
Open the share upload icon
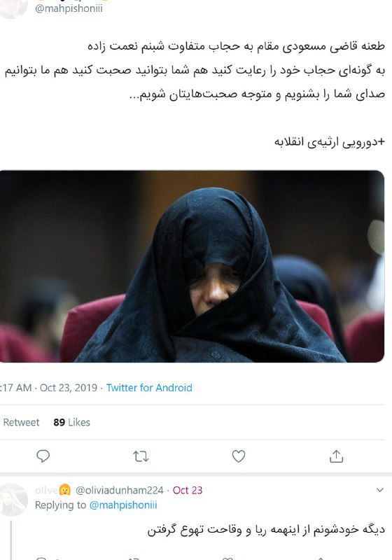point(336,456)
